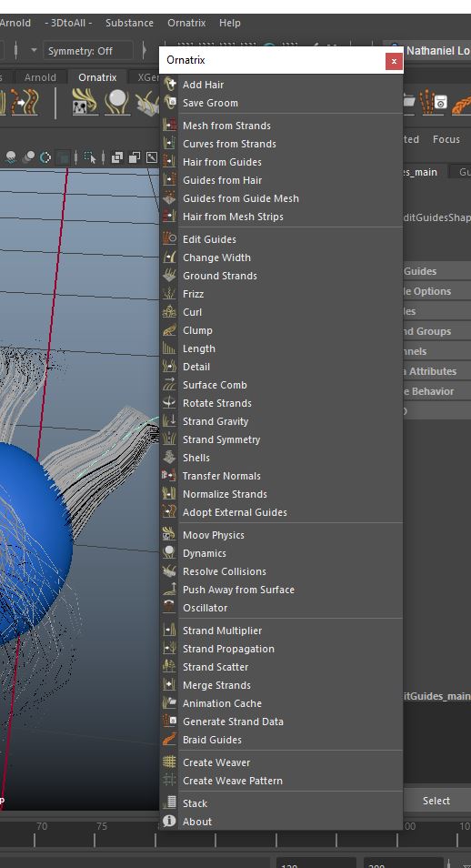Click the Focus button

446,139
